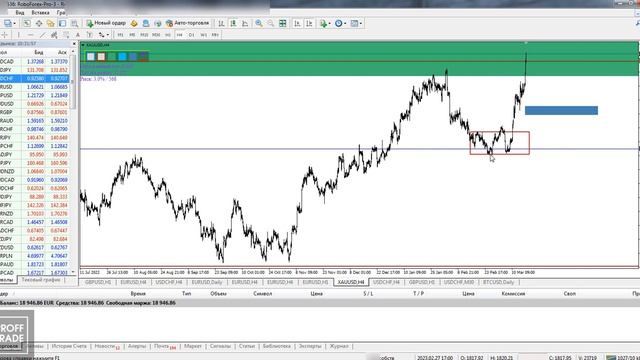Image resolution: width=640 pixels, height=360 pixels.
Task: Select the blue rectangle object on chart
Action: [561, 110]
